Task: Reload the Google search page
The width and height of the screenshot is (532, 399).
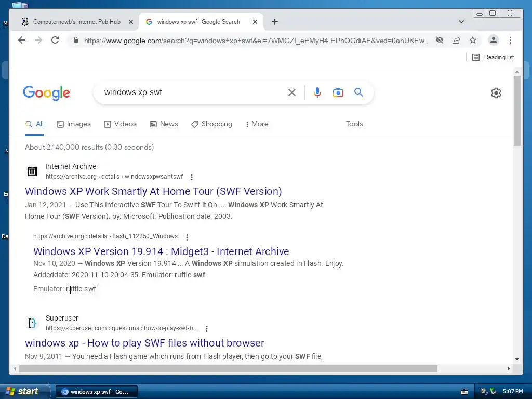Action: [55, 41]
